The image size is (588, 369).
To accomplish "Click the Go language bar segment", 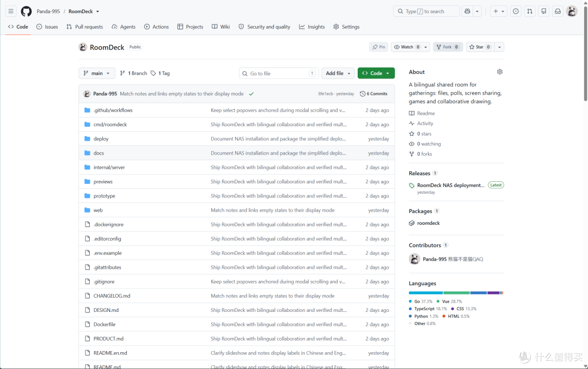I will [426, 293].
